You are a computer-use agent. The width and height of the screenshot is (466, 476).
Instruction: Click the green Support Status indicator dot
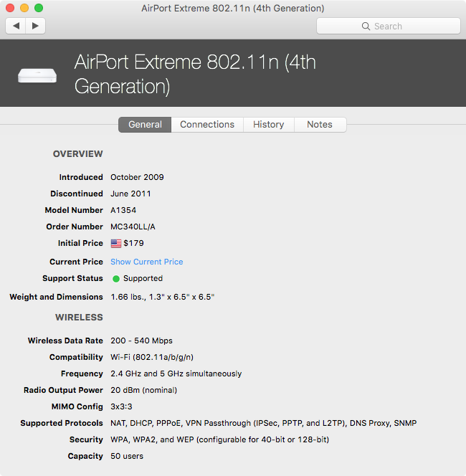click(115, 278)
